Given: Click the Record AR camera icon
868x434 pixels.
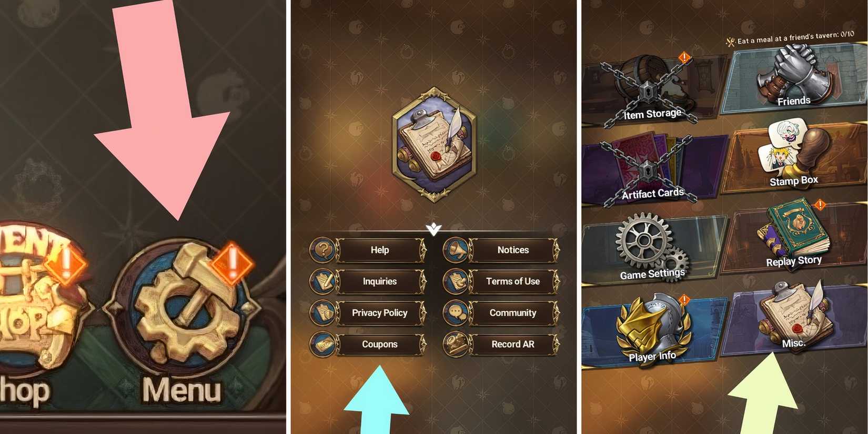Looking at the screenshot, I should 456,345.
